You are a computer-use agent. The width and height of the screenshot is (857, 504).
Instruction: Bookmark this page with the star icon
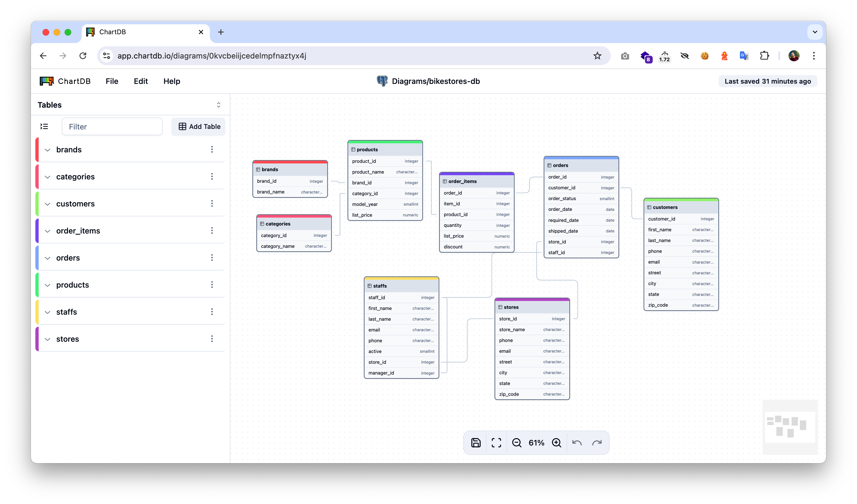point(597,56)
